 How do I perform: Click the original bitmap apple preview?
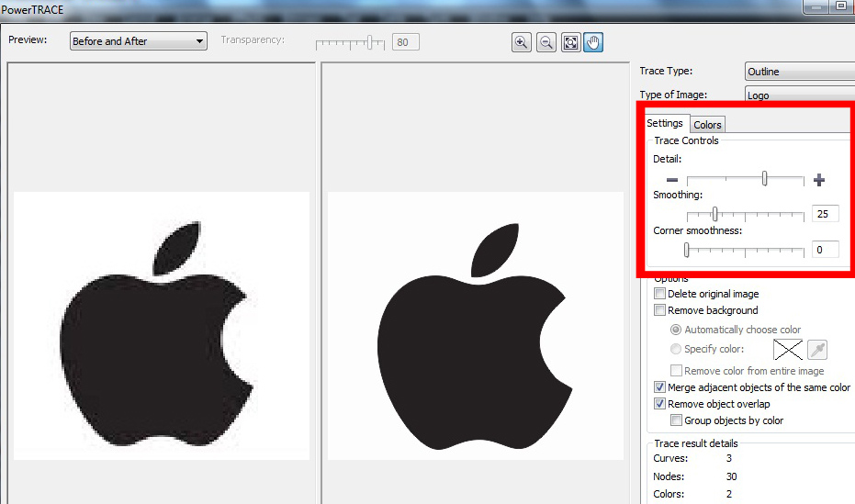click(x=162, y=326)
